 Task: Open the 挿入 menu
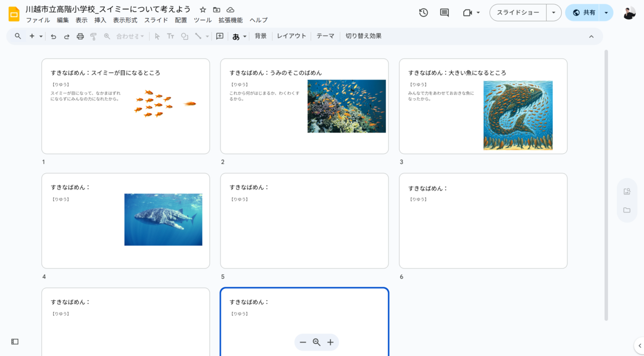click(100, 20)
